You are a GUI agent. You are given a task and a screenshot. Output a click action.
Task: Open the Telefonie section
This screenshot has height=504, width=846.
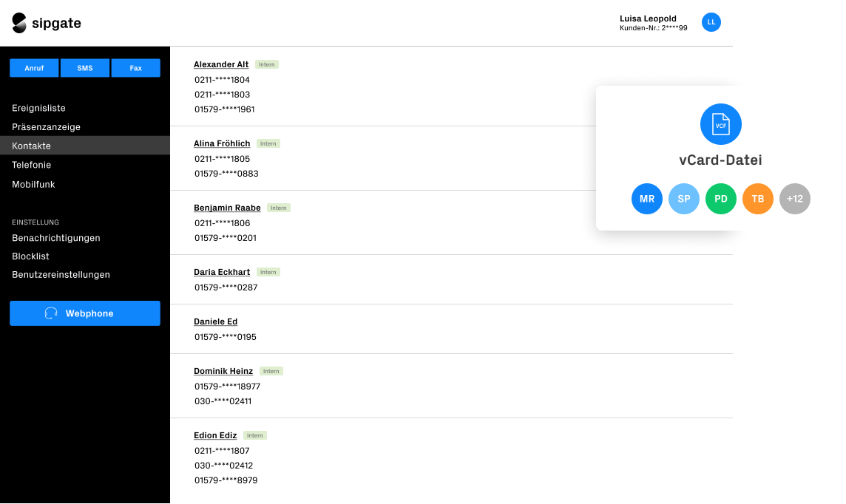(x=31, y=165)
